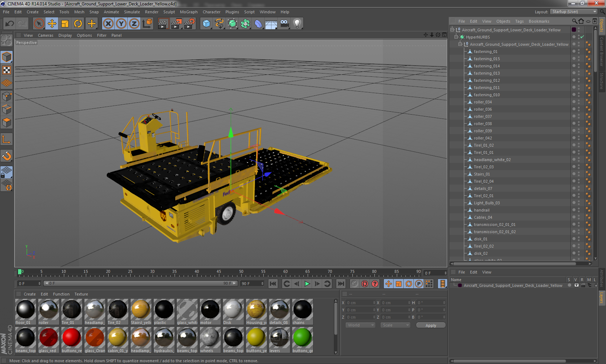
Task: Click the X position input field
Action: tap(360, 303)
